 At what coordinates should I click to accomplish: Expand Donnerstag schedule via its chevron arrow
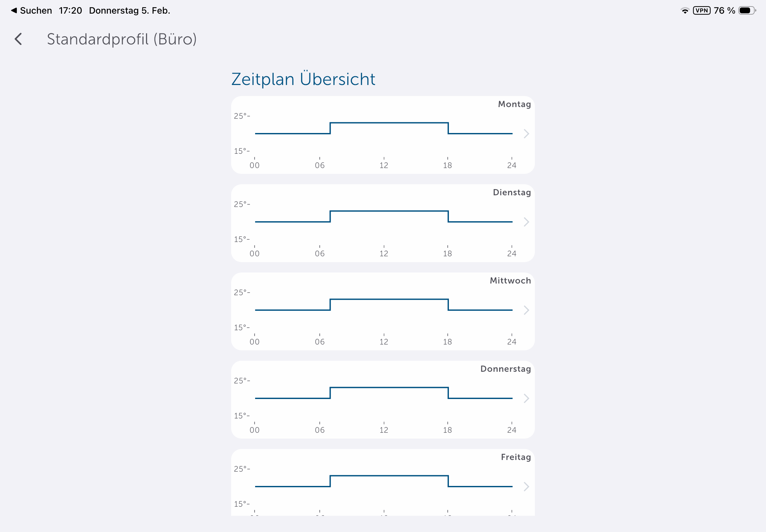click(x=526, y=398)
